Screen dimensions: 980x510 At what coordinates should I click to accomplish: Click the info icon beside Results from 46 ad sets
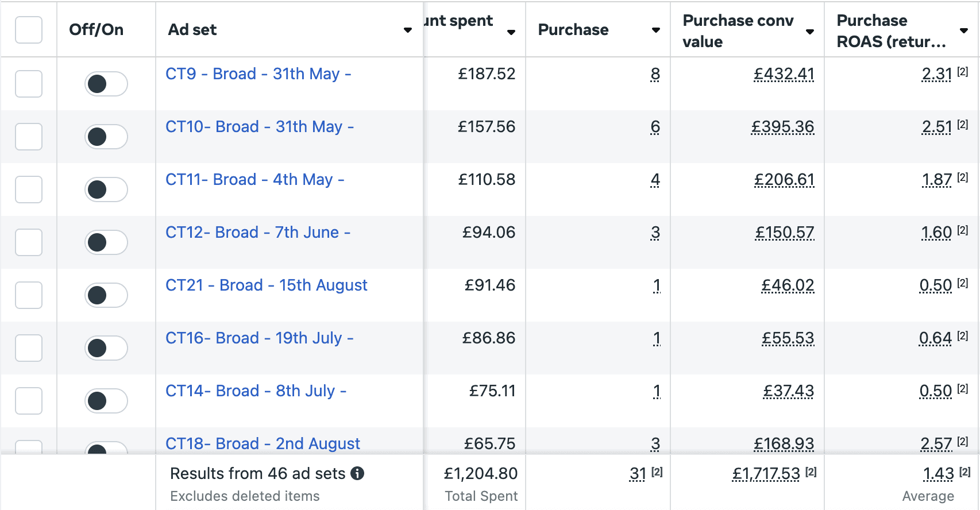(357, 473)
